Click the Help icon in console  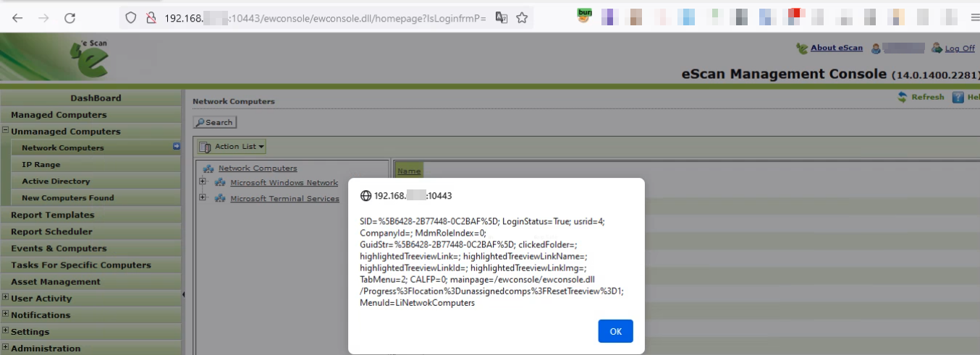point(958,97)
